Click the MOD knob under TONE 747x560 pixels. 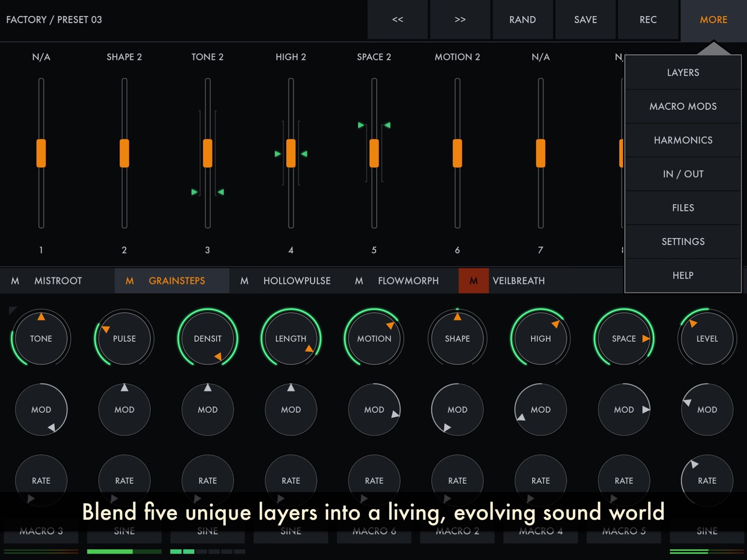pyautogui.click(x=41, y=410)
